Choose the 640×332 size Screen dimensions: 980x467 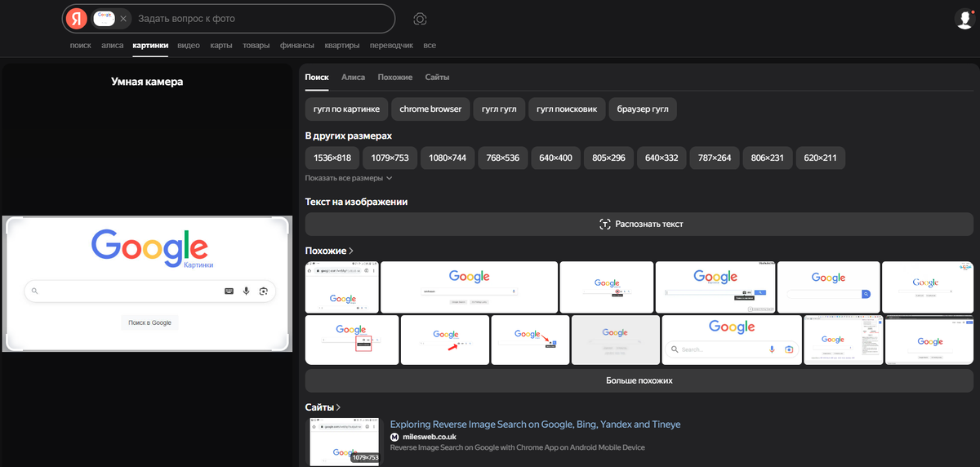click(661, 158)
